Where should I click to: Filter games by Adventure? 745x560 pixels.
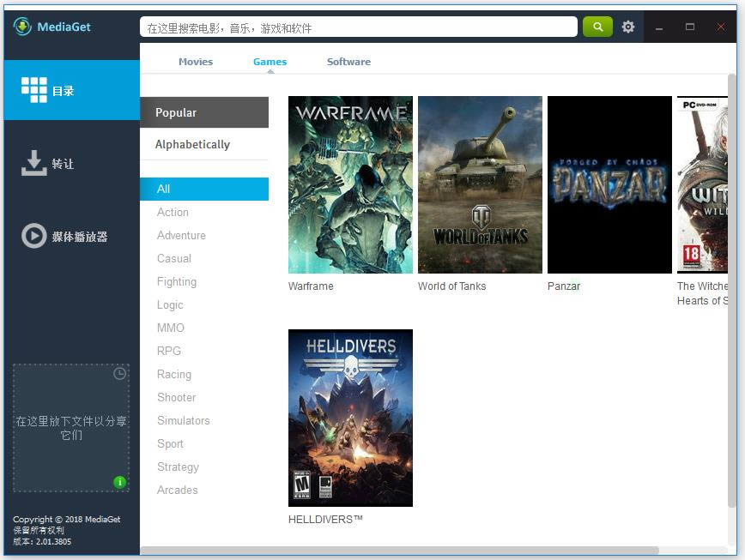pos(181,235)
